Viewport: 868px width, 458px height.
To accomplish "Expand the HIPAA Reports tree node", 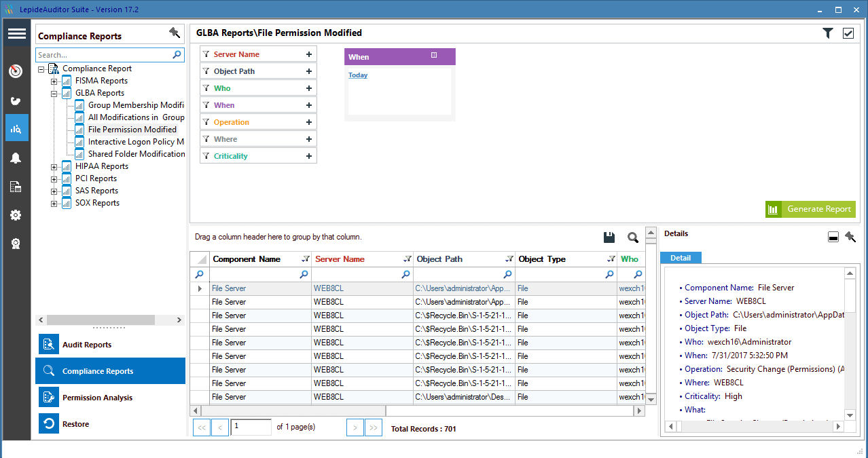I will (54, 166).
